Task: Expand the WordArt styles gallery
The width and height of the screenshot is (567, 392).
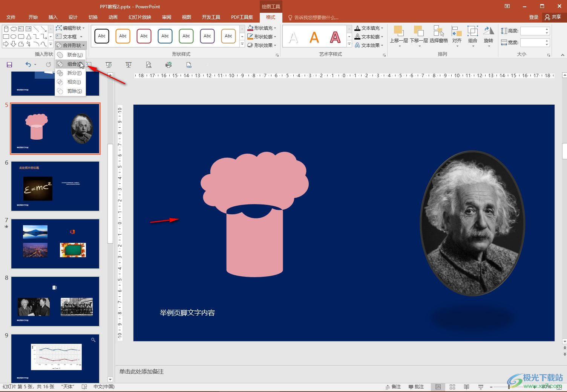Action: click(349, 44)
